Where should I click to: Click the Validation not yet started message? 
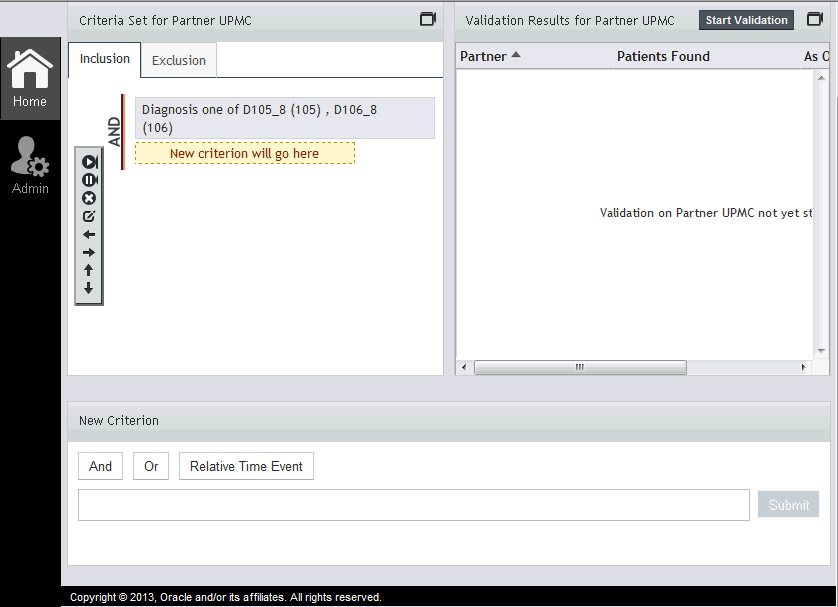[706, 213]
